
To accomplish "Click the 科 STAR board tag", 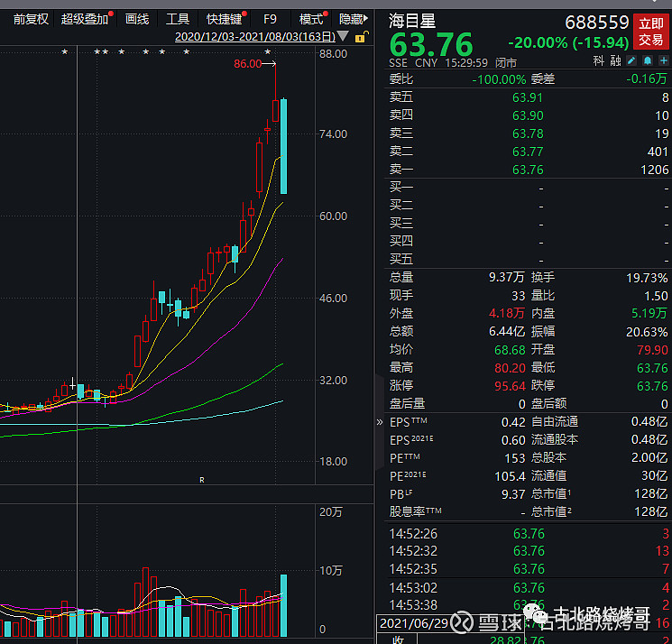I will pyautogui.click(x=598, y=60).
